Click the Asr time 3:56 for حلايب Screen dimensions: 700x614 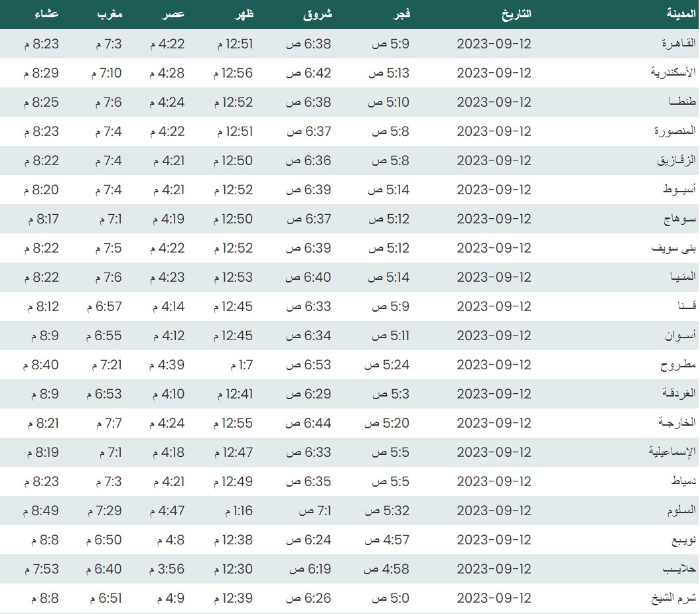point(167,569)
